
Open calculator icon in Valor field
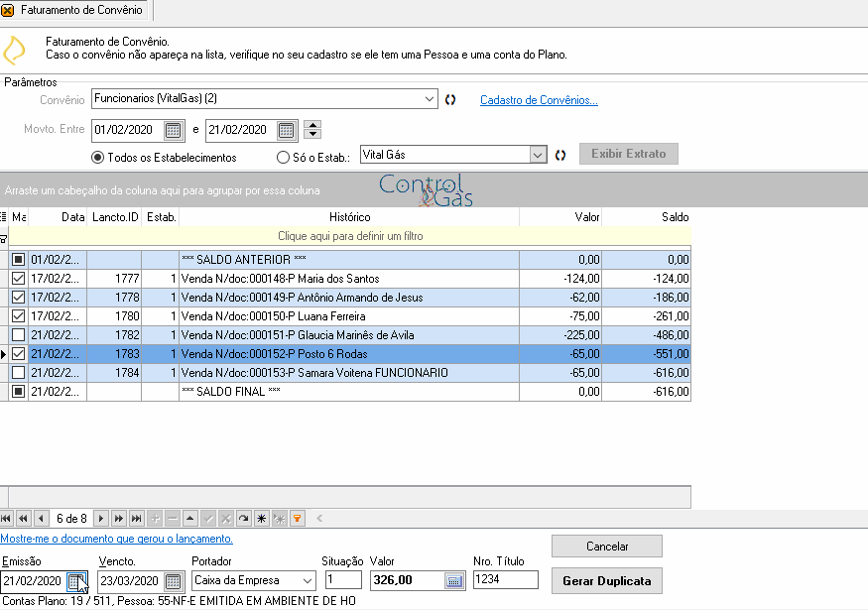point(454,581)
